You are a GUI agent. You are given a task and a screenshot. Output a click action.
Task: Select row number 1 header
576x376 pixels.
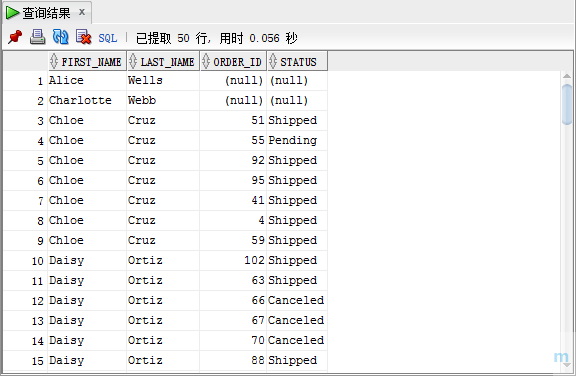pyautogui.click(x=25, y=81)
